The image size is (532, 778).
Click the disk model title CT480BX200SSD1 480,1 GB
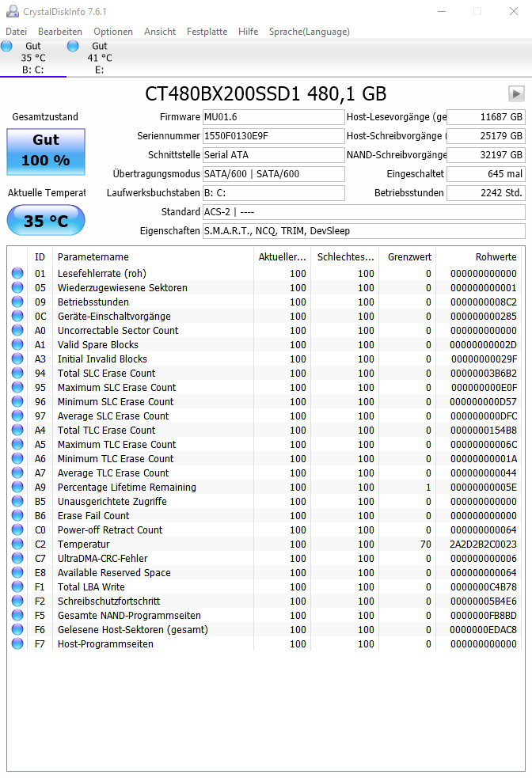[265, 93]
